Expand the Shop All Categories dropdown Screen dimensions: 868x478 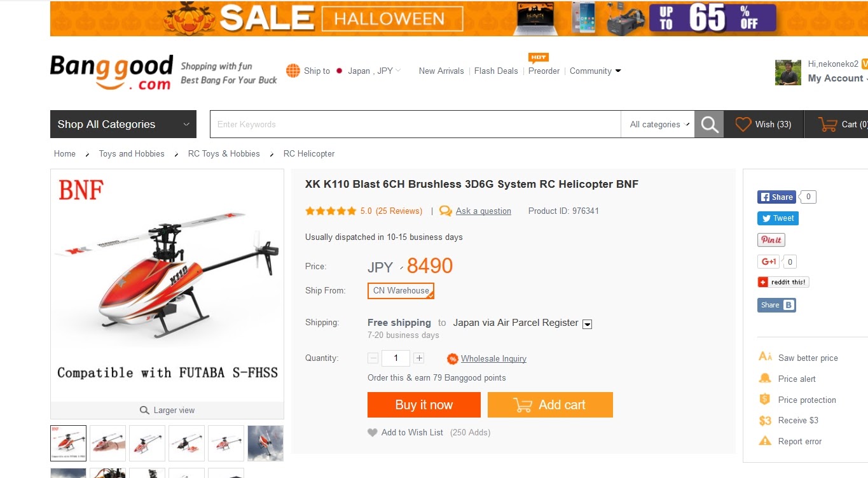pyautogui.click(x=123, y=124)
